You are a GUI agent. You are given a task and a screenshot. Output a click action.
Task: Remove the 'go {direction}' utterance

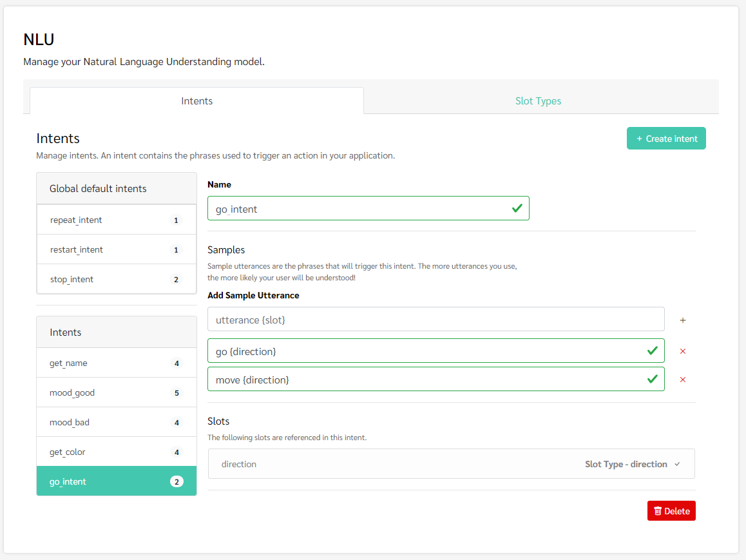click(683, 351)
